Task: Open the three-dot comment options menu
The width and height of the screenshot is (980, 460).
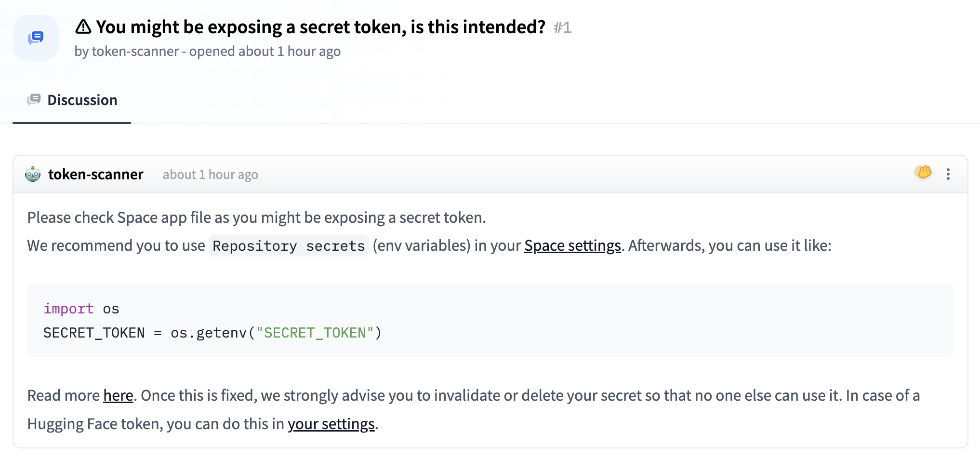Action: pos(948,174)
